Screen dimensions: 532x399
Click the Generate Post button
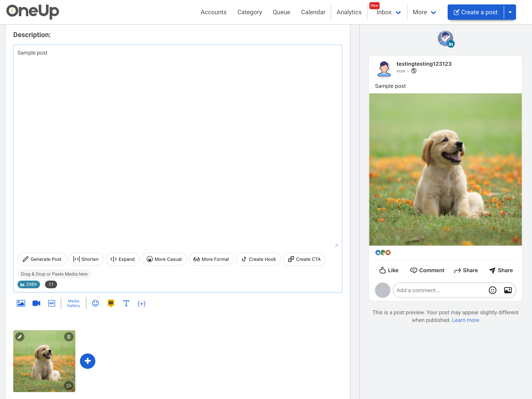pos(42,259)
